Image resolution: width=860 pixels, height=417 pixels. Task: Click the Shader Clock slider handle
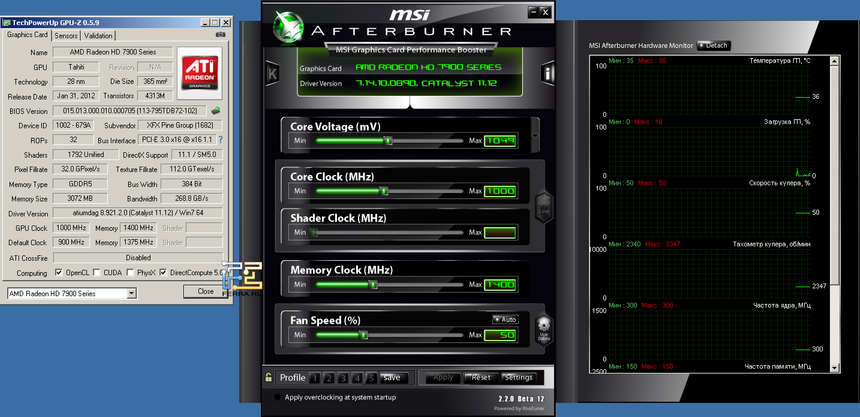(x=314, y=233)
